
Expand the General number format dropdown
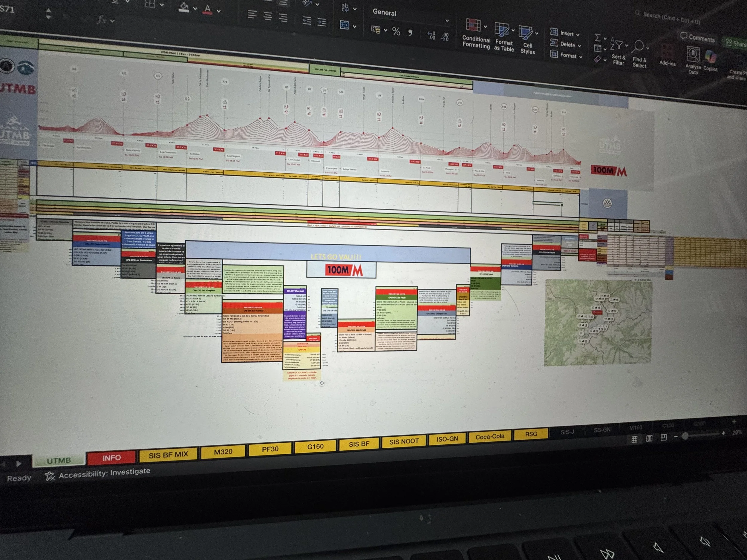447,21
